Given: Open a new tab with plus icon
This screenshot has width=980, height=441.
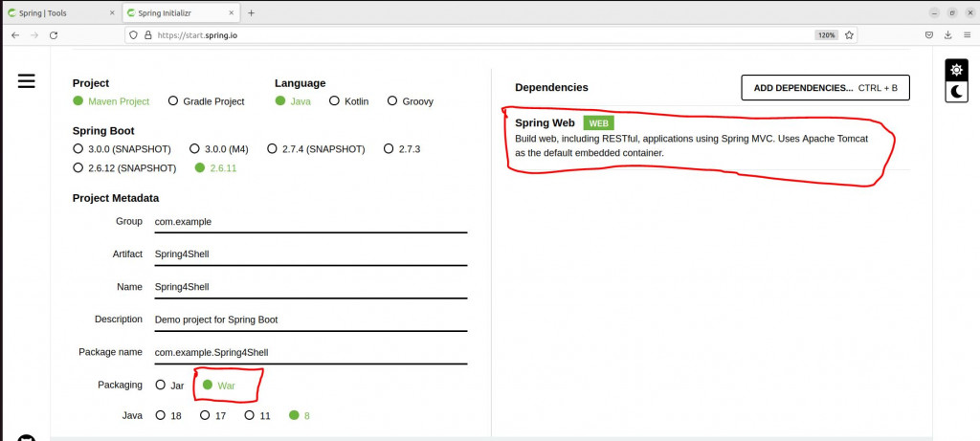Looking at the screenshot, I should click(x=252, y=12).
